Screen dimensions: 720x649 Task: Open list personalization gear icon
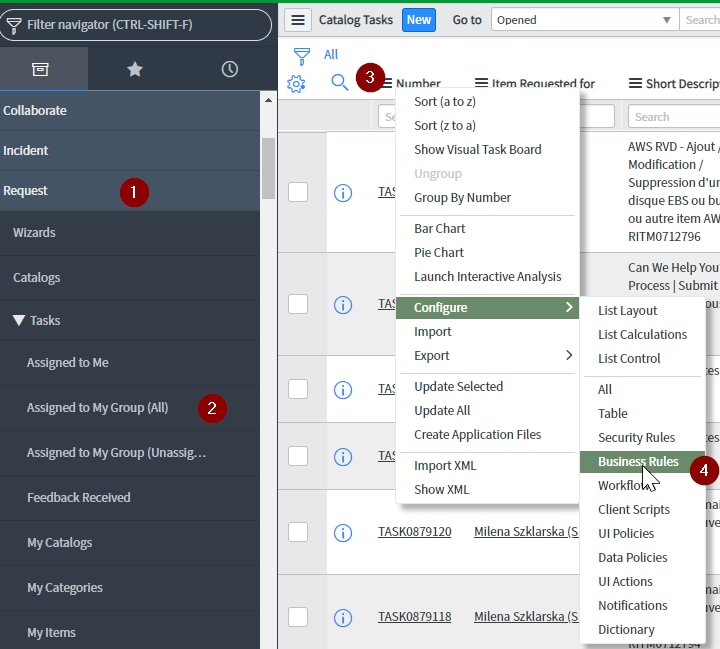(x=296, y=84)
